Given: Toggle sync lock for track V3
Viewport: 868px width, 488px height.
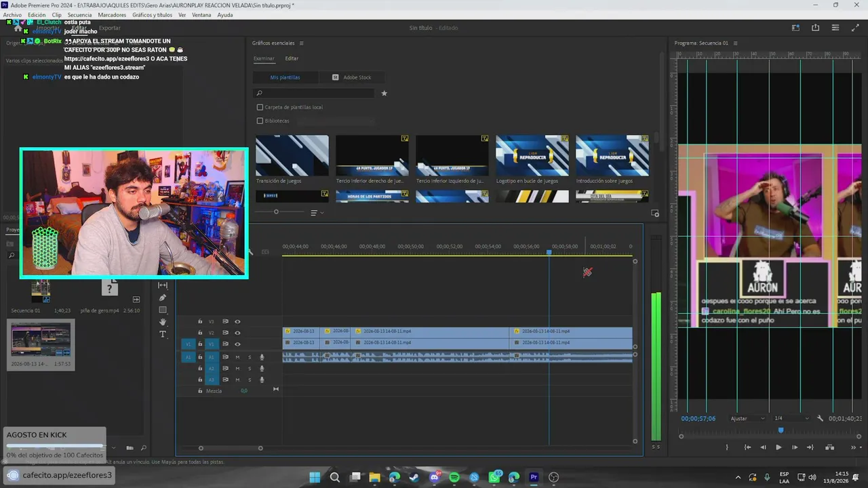Looking at the screenshot, I should 225,321.
